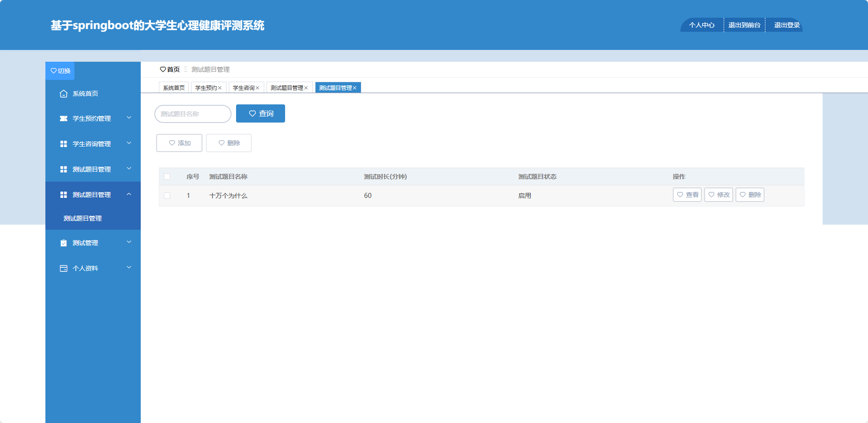This screenshot has height=423, width=868.
Task: Click the 添加 button
Action: pos(179,143)
